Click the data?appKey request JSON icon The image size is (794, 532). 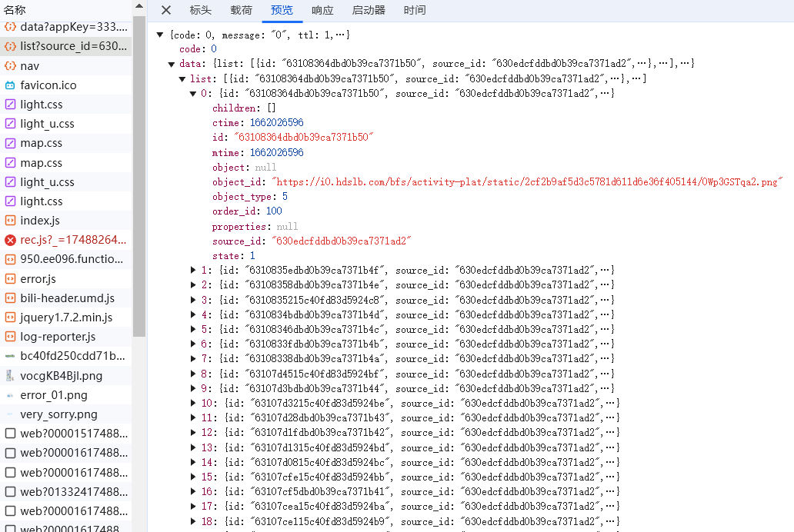10,27
